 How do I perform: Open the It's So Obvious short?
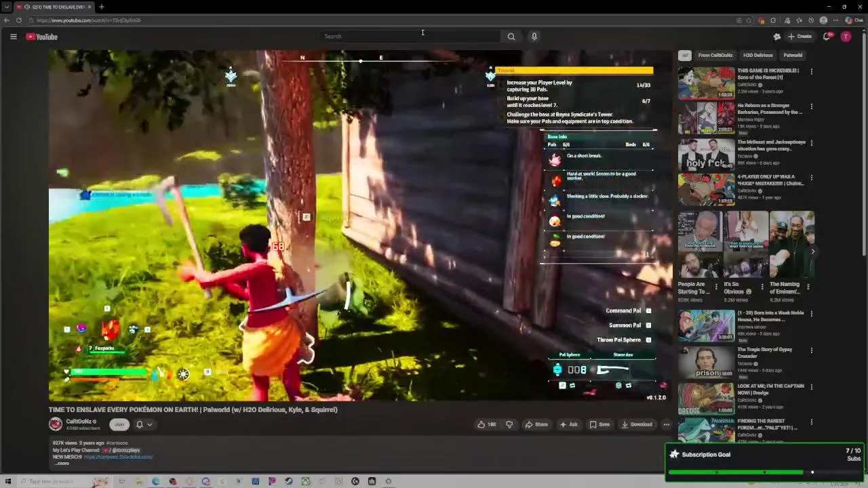(x=745, y=245)
